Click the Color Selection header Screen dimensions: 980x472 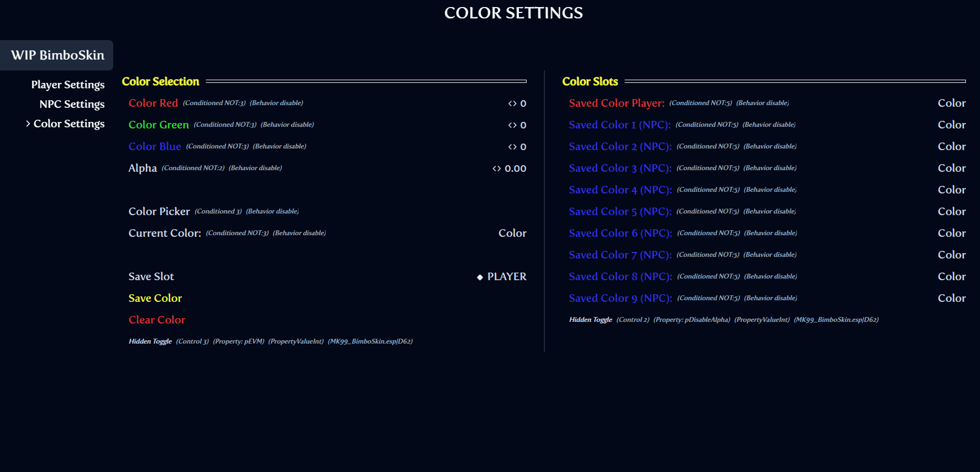pyautogui.click(x=160, y=81)
